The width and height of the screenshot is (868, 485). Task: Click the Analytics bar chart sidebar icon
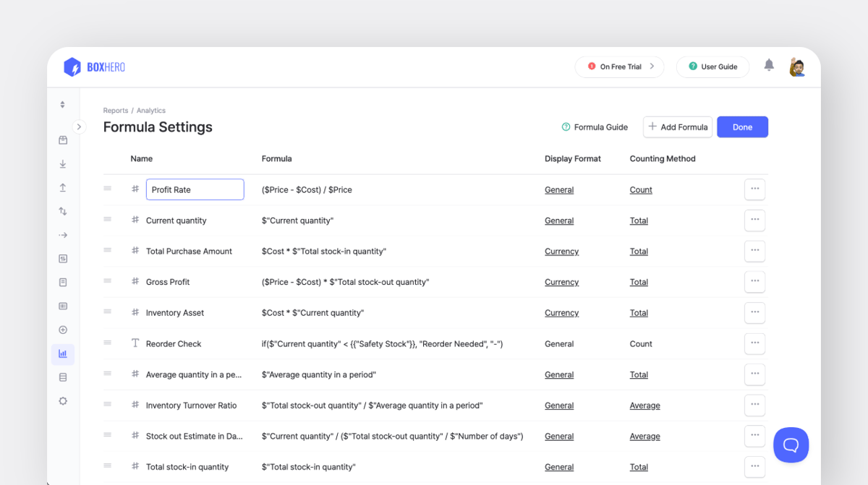[63, 354]
